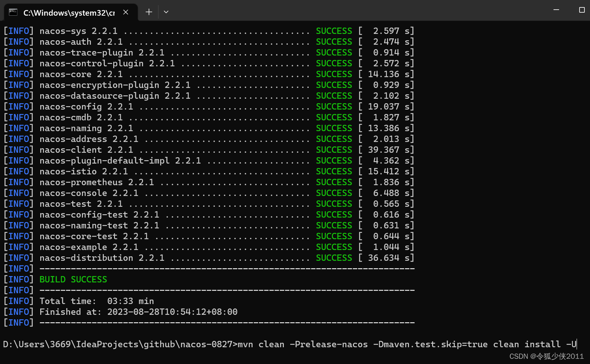
Task: Click the -Dmaven.test.skip=true argument
Action: point(431,344)
